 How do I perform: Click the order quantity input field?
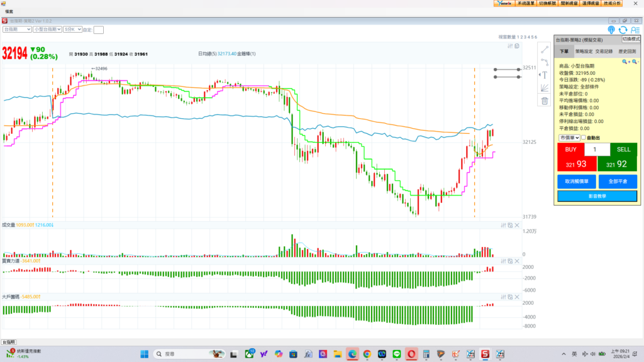(x=597, y=150)
